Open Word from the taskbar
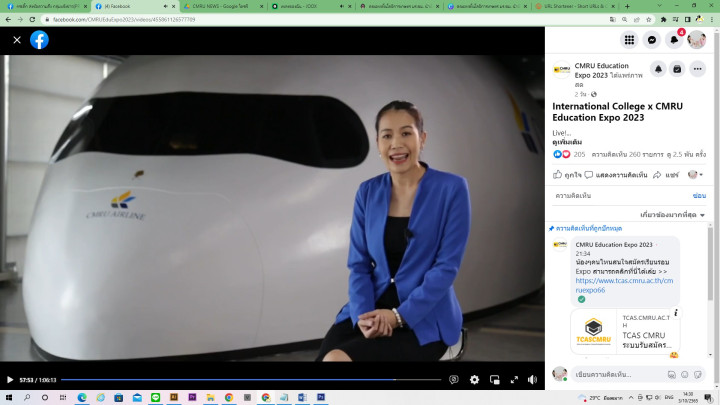Image resolution: width=720 pixels, height=405 pixels. [x=302, y=397]
